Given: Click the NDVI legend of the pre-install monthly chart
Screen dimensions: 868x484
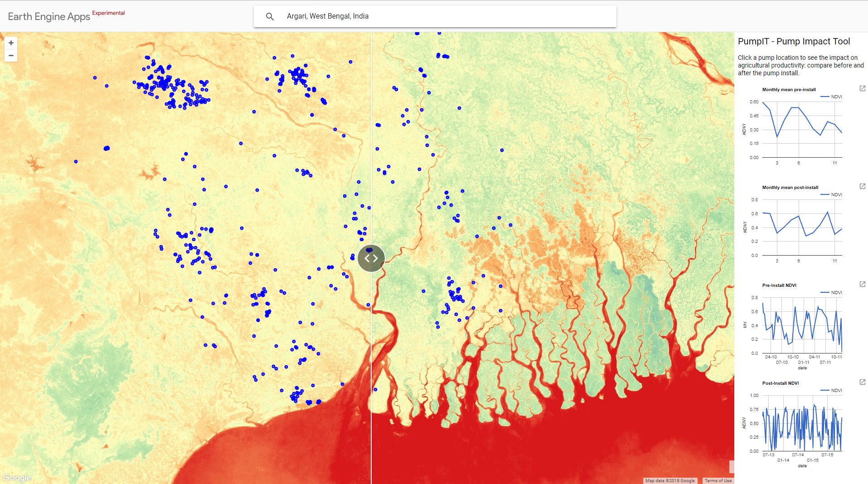Looking at the screenshot, I should 831,97.
